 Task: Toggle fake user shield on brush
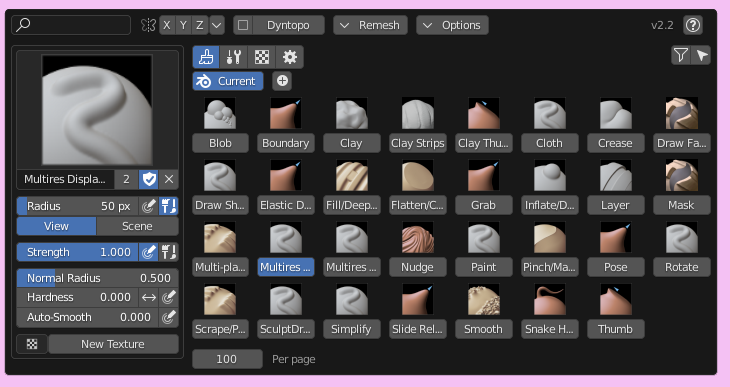click(x=149, y=179)
